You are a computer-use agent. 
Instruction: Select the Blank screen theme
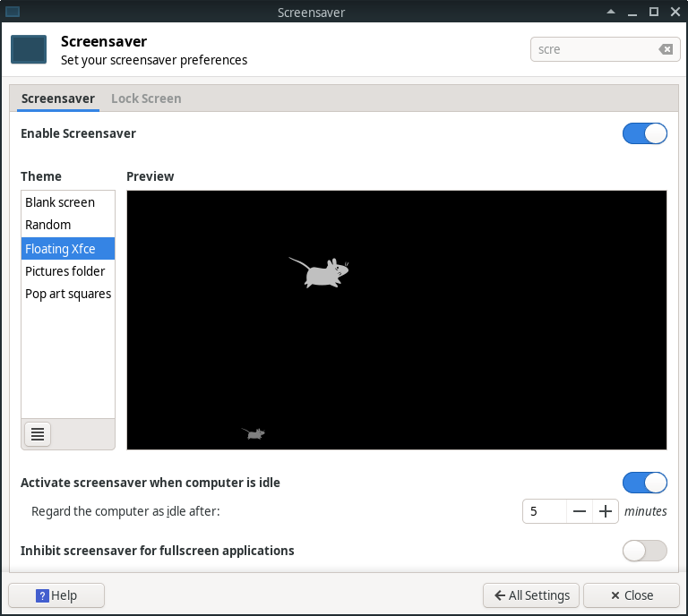60,202
